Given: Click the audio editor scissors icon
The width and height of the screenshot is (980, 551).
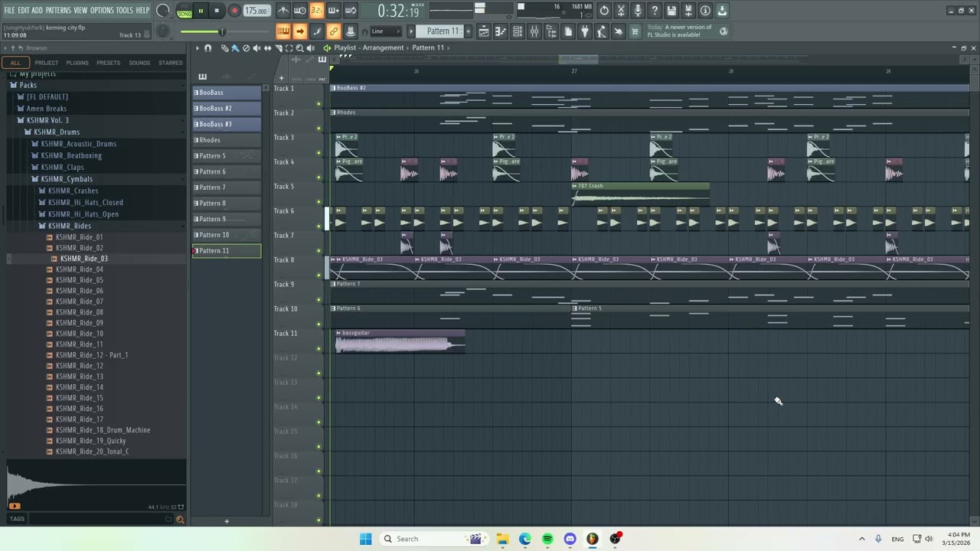Looking at the screenshot, I should 621,11.
